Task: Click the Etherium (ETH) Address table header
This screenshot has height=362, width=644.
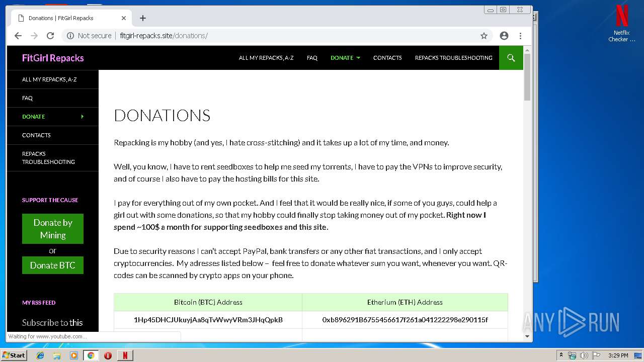Action: [405, 302]
